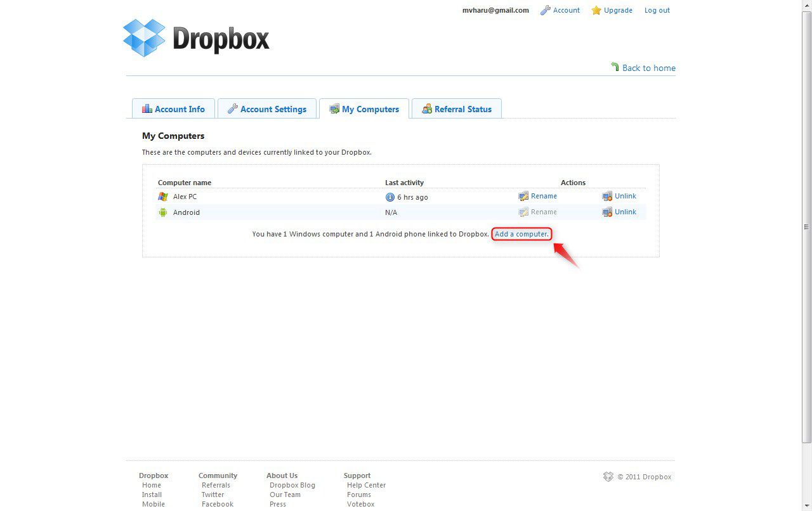The image size is (812, 511).
Task: Open the footer Mobile link
Action: [154, 504]
